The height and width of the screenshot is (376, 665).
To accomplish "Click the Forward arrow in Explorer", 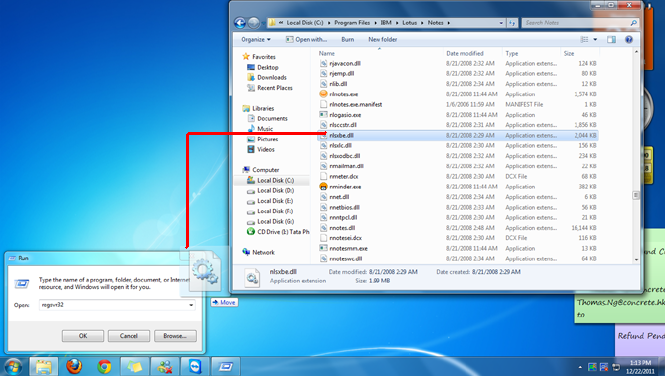I will coord(254,23).
